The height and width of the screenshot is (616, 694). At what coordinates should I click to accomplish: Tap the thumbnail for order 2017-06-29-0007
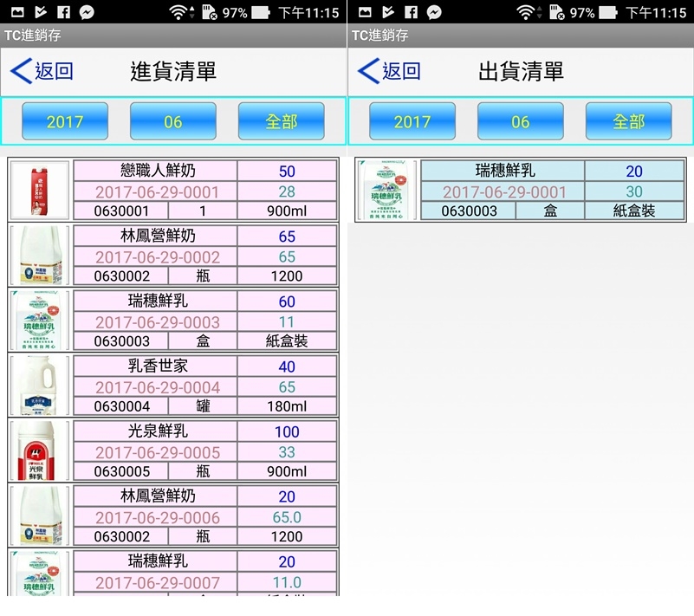(x=40, y=574)
